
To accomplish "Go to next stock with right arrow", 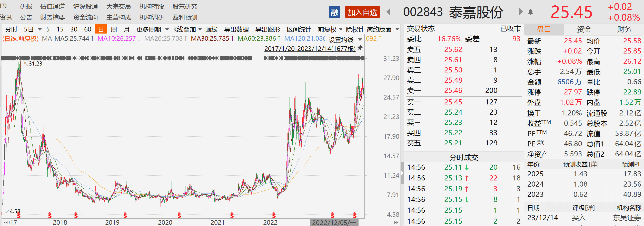I will coord(521,12).
